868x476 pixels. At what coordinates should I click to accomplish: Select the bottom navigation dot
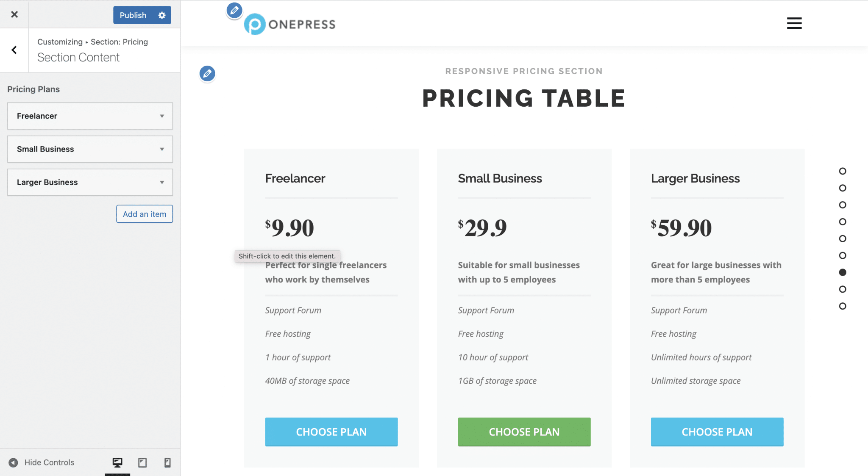(842, 306)
